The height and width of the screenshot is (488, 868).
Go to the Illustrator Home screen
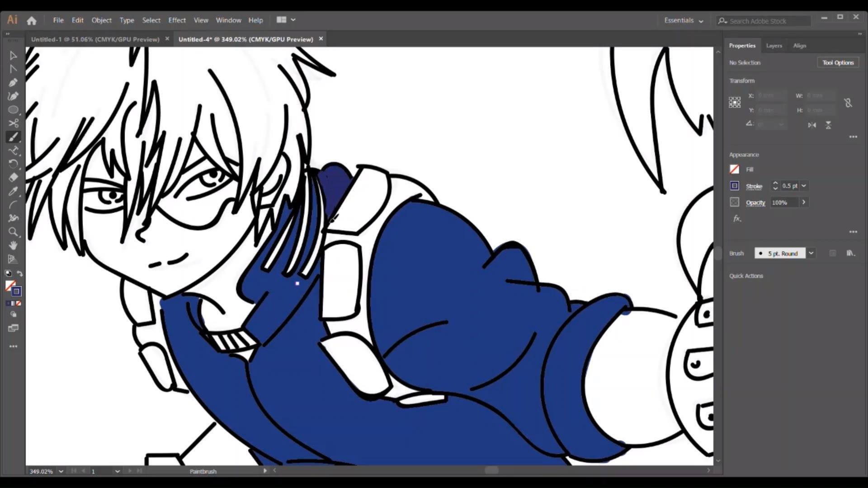click(x=31, y=20)
